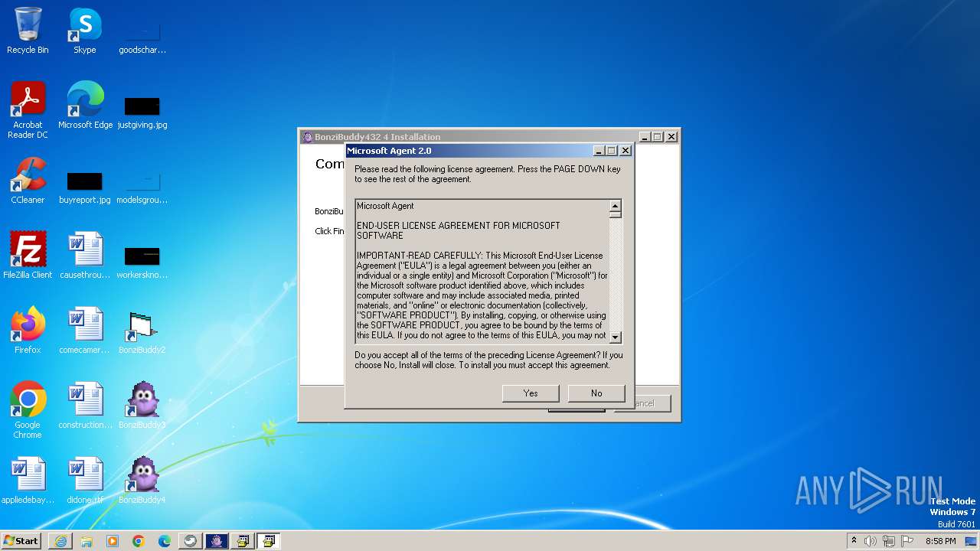This screenshot has height=551, width=980.
Task: Select the didone.rtf desktop file
Action: click(x=85, y=481)
